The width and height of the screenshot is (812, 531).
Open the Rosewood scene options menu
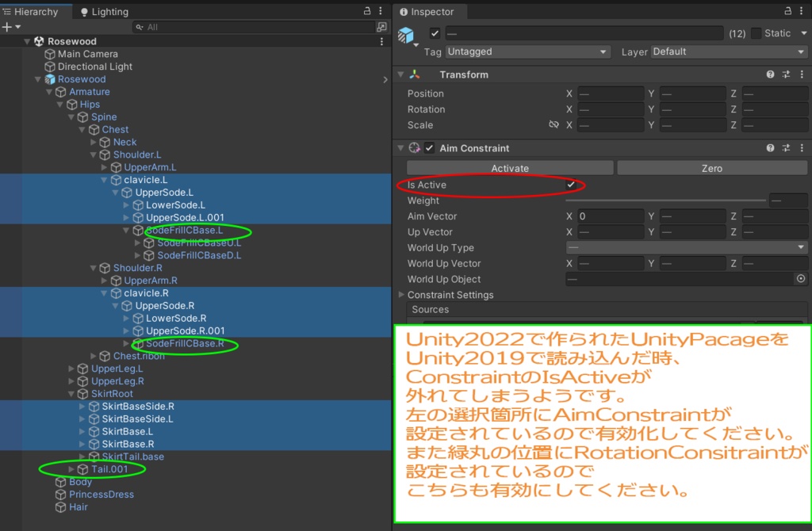point(381,41)
